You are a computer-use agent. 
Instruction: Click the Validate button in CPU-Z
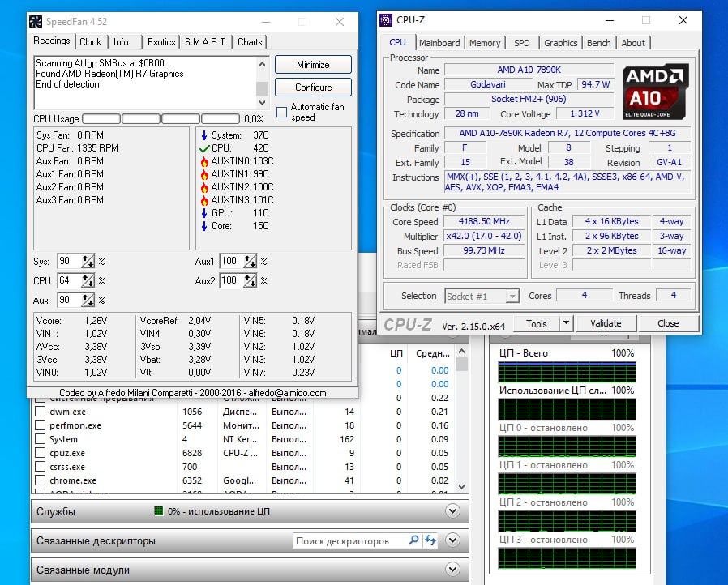[606, 323]
